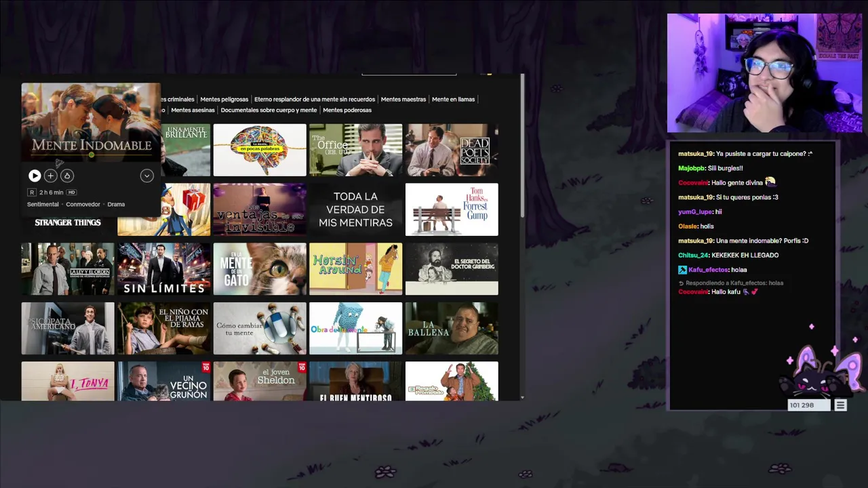Open the chat widget hamburger menu
This screenshot has height=488, width=868.
840,405
